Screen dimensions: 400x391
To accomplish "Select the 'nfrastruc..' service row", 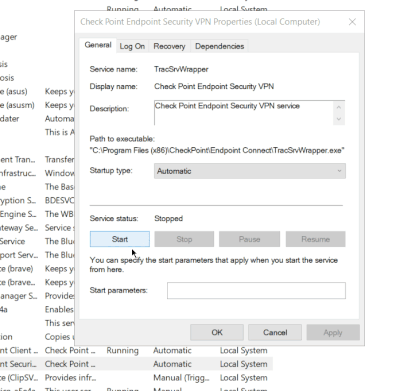I will pos(18,173).
